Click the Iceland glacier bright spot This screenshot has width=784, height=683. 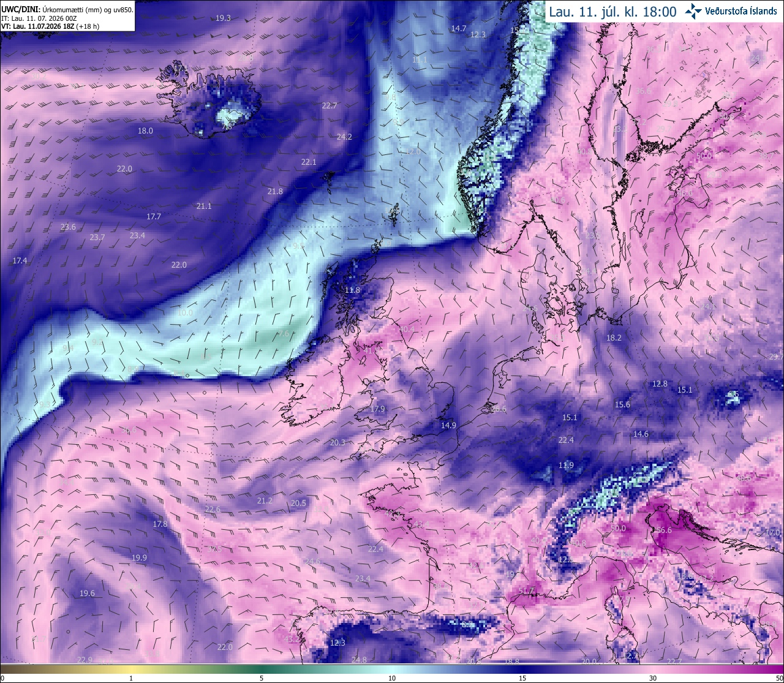coord(233,113)
